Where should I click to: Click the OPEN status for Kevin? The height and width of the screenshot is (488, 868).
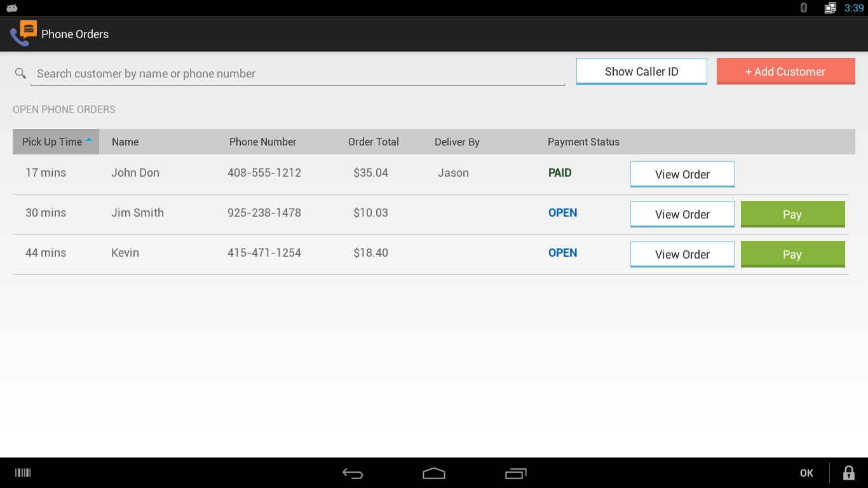pyautogui.click(x=563, y=253)
